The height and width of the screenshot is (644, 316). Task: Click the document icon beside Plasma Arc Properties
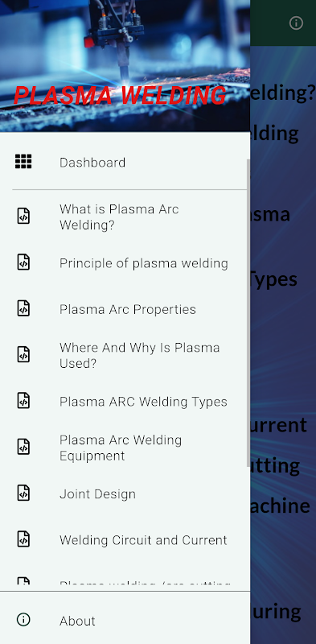click(23, 308)
